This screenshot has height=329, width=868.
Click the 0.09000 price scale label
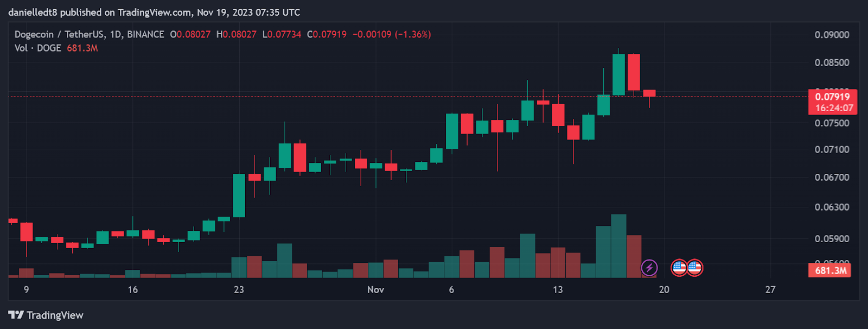coord(832,35)
